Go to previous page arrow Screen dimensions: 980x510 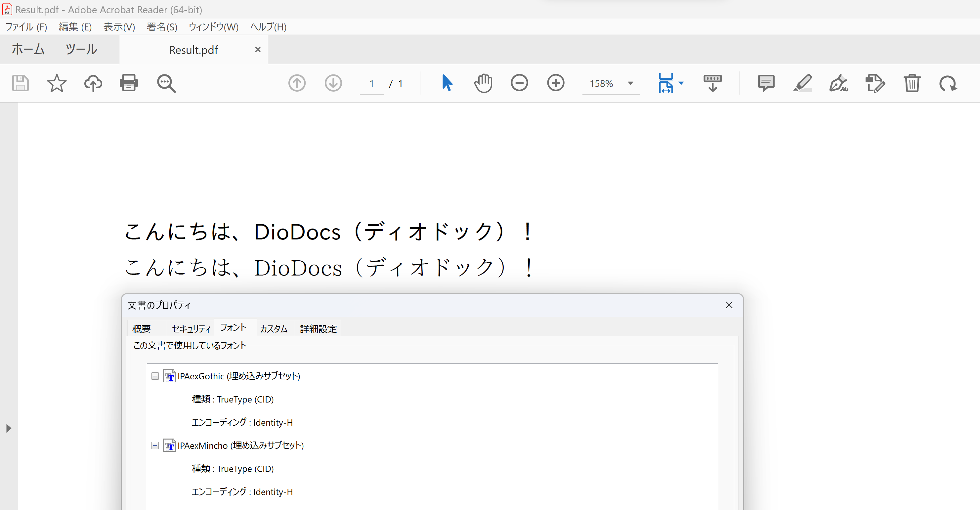(297, 83)
